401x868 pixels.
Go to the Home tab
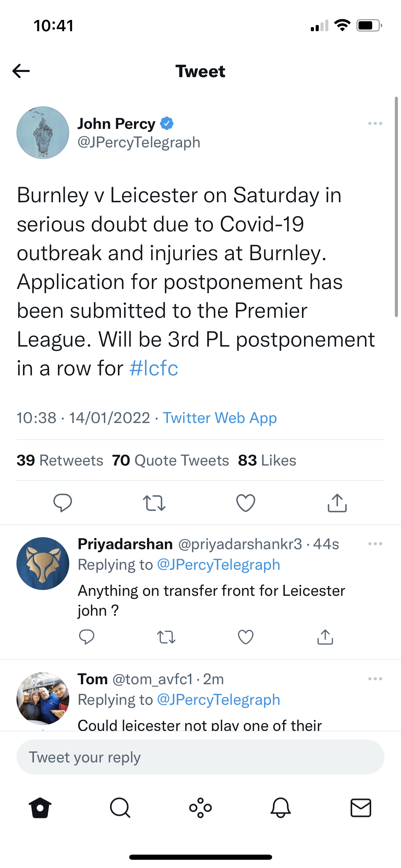pyautogui.click(x=40, y=808)
